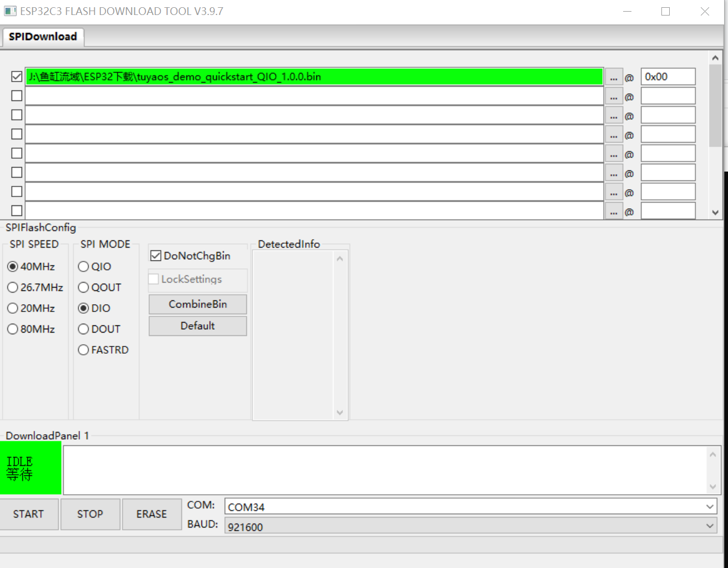This screenshot has height=568, width=728.
Task: Select DIO SPI mode
Action: click(x=94, y=308)
